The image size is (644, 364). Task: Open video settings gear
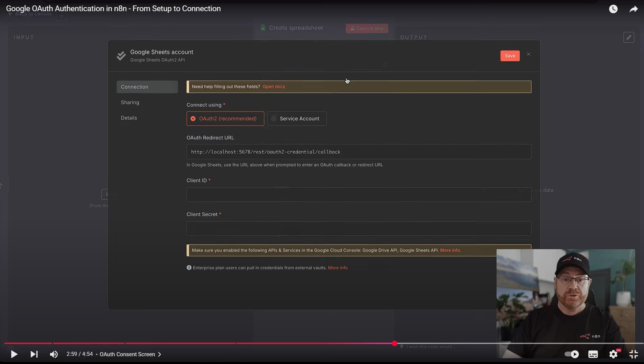tap(613, 354)
